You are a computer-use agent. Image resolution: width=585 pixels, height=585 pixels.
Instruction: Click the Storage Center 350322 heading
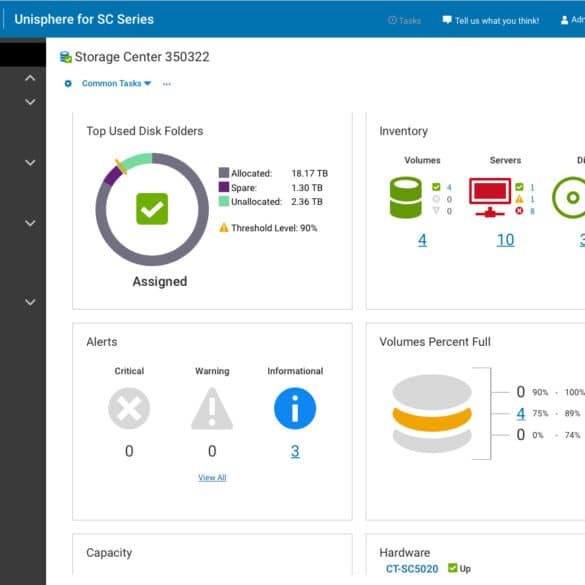pos(142,57)
